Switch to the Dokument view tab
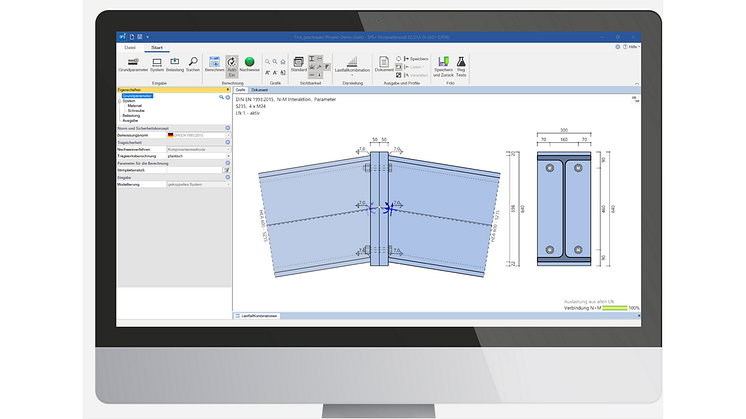 tap(259, 90)
